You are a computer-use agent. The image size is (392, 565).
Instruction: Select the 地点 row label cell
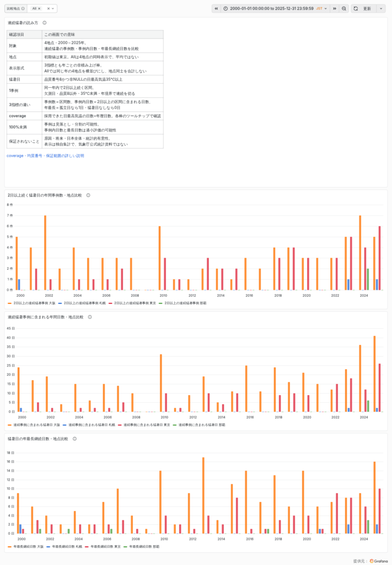click(x=24, y=57)
